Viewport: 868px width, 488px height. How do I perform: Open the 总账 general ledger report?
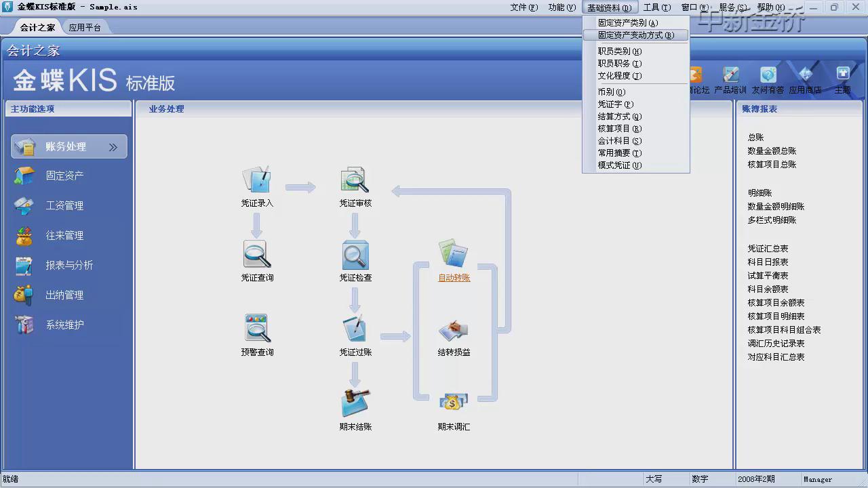(x=755, y=138)
